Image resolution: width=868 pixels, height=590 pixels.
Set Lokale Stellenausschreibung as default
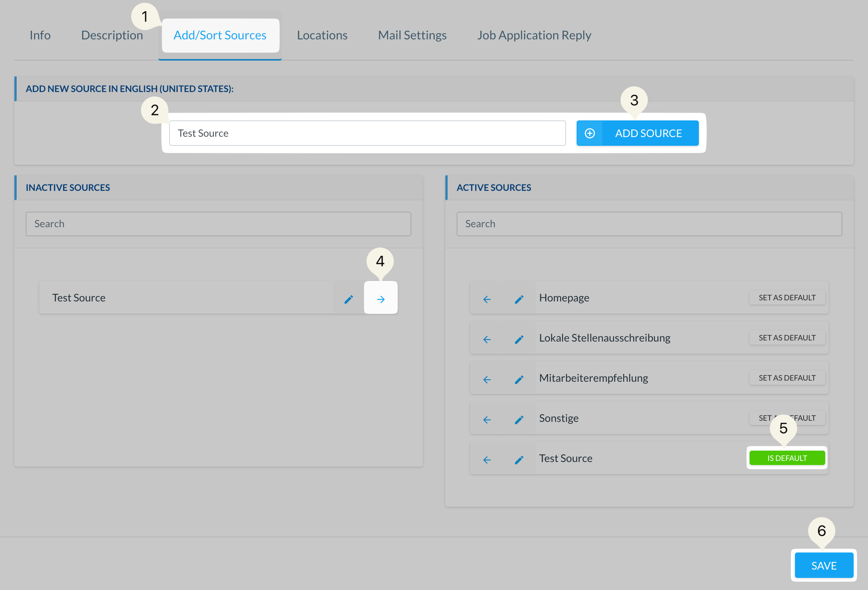click(x=787, y=337)
